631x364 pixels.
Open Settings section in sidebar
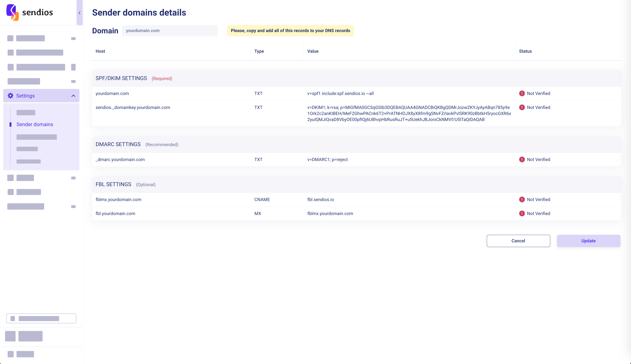(26, 96)
